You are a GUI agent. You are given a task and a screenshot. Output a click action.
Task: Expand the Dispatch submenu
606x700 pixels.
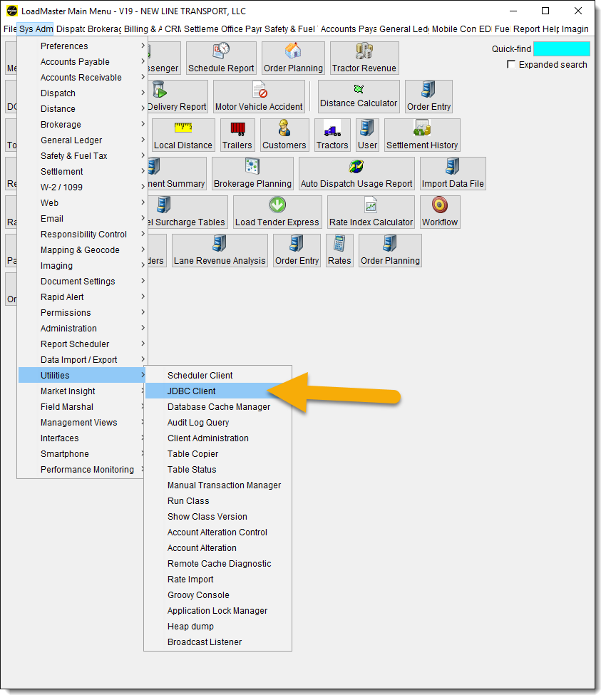[x=58, y=93]
